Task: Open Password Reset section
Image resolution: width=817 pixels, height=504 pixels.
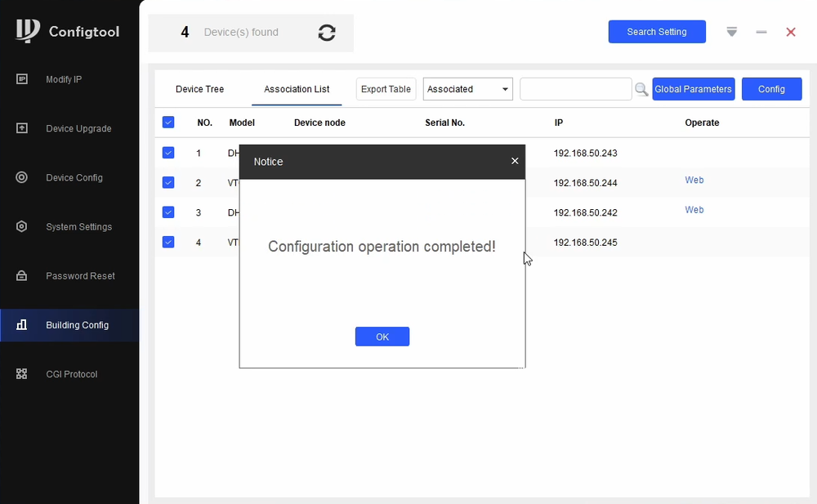Action: 80,275
